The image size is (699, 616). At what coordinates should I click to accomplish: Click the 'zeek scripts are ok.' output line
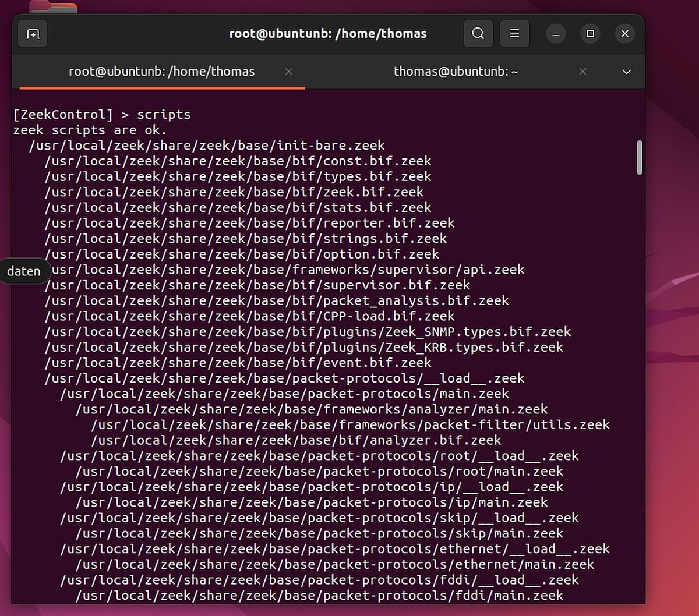pyautogui.click(x=90, y=130)
